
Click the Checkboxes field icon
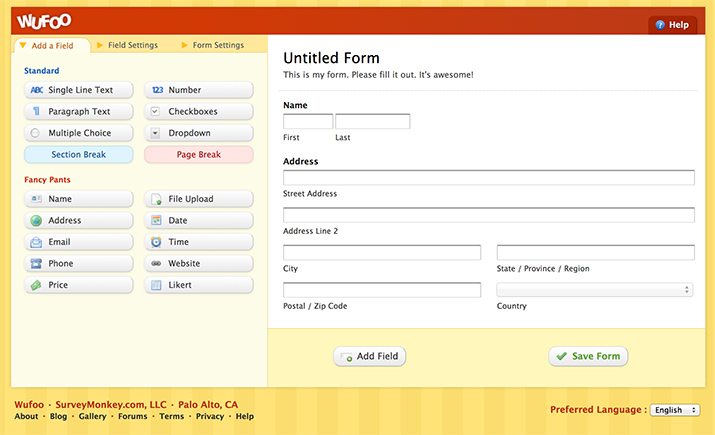pyautogui.click(x=155, y=111)
